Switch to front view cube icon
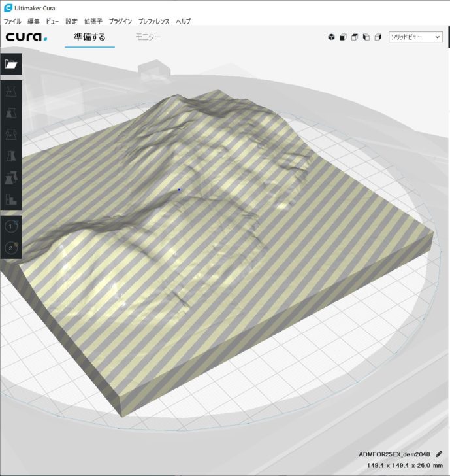This screenshot has width=450, height=476. coord(343,37)
